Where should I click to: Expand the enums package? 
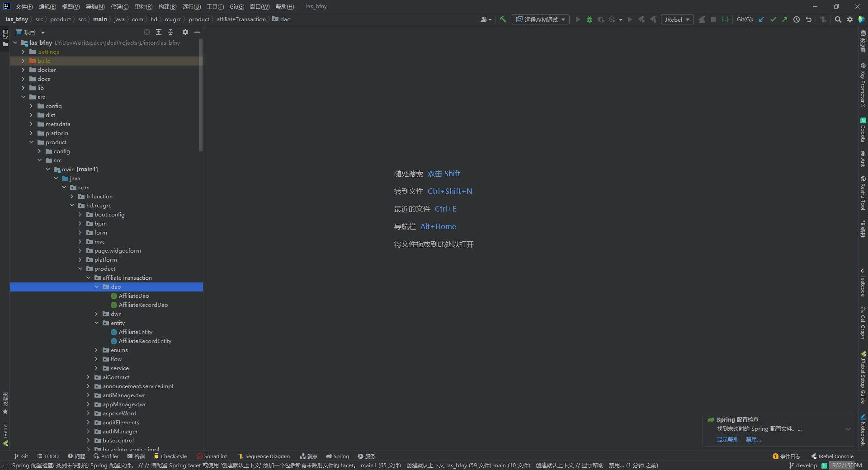(x=96, y=350)
